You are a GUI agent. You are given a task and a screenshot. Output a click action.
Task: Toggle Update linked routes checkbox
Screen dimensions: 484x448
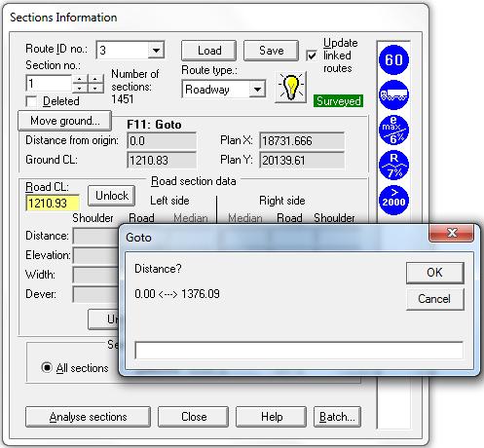[312, 56]
